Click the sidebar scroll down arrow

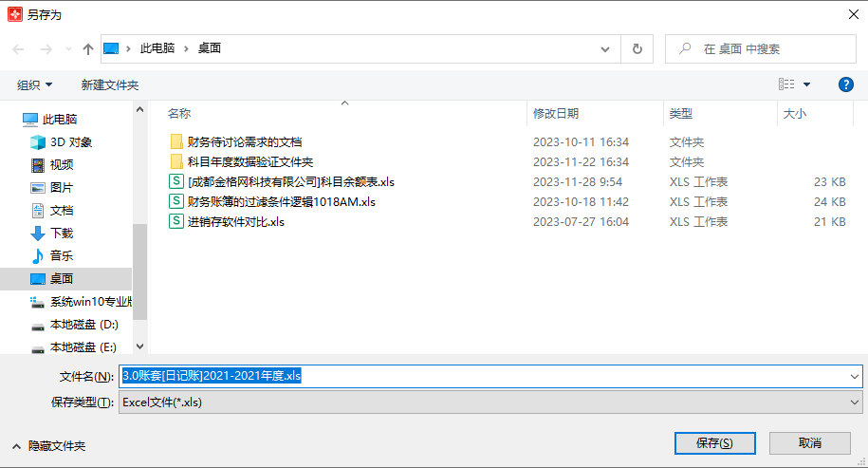pos(140,347)
